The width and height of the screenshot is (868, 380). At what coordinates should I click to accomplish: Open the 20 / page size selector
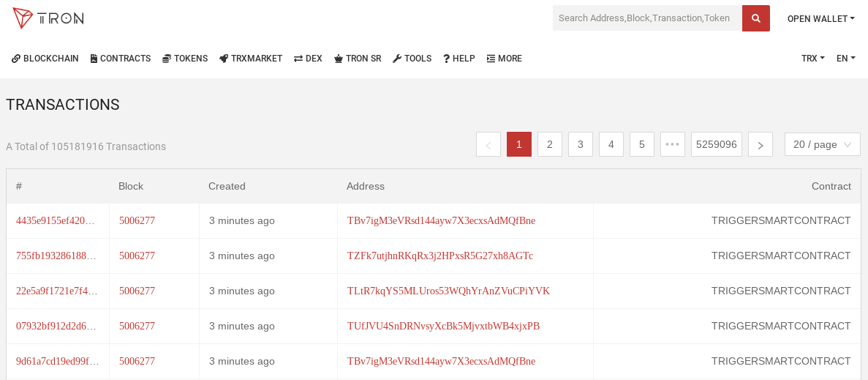coord(822,144)
